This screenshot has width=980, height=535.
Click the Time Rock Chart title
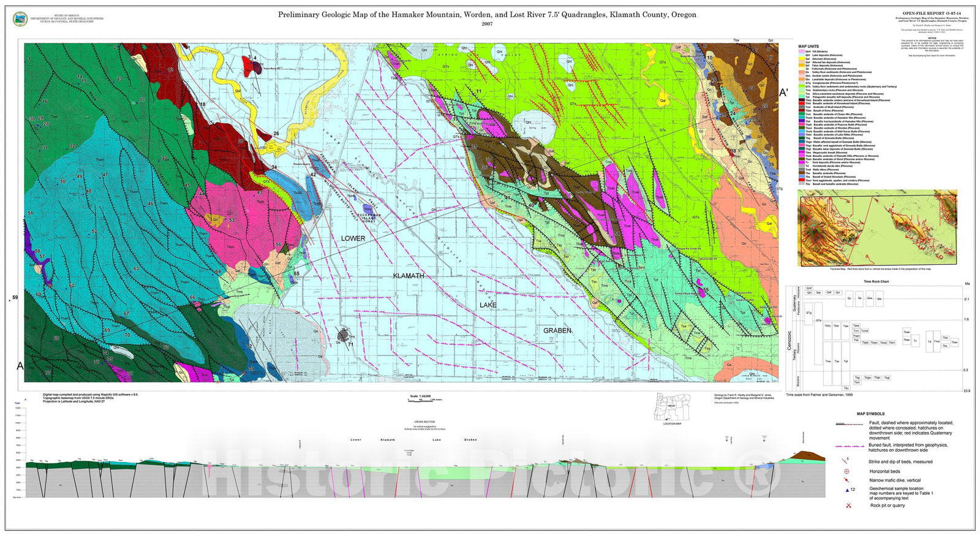[x=876, y=281]
